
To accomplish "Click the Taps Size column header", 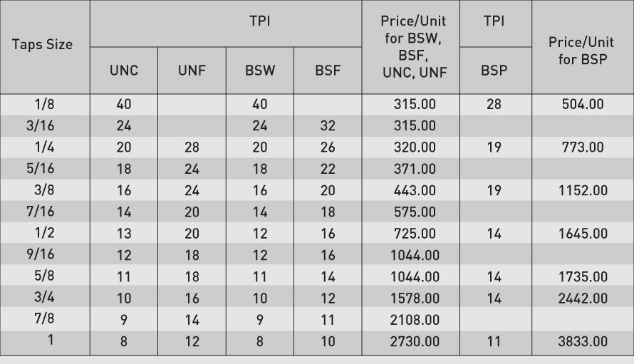I will (x=43, y=44).
